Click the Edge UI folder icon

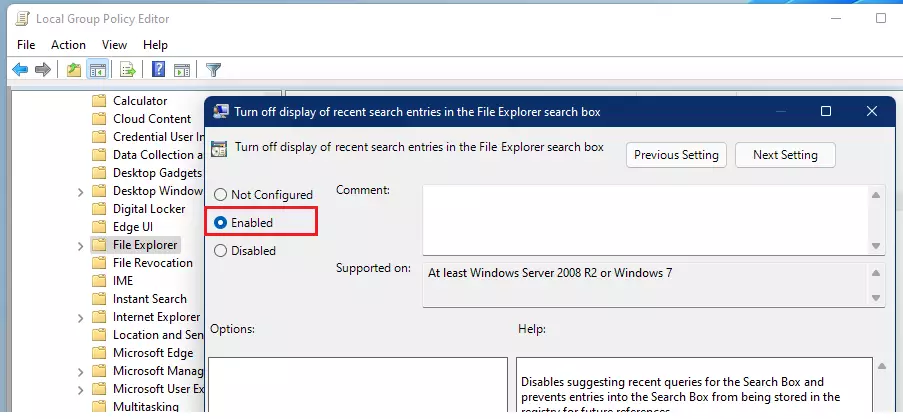[99, 227]
